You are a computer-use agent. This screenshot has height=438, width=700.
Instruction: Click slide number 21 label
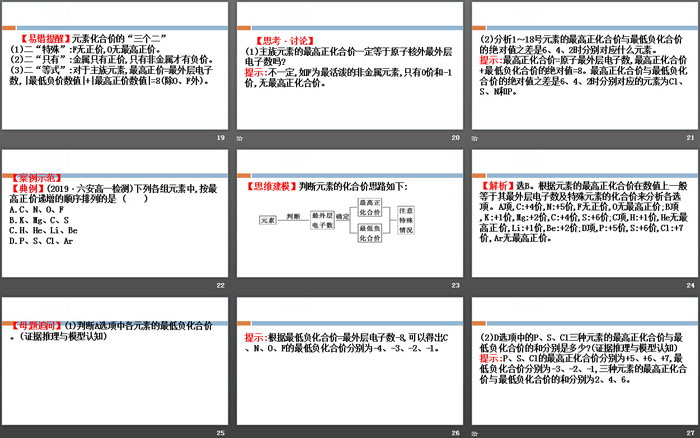(690, 138)
